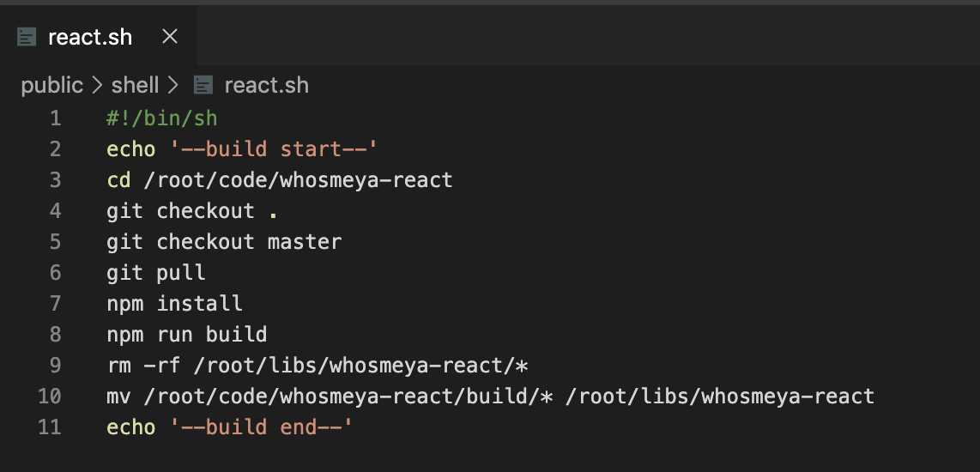
Task: Click line number 1 in the gutter
Action: click(x=56, y=118)
